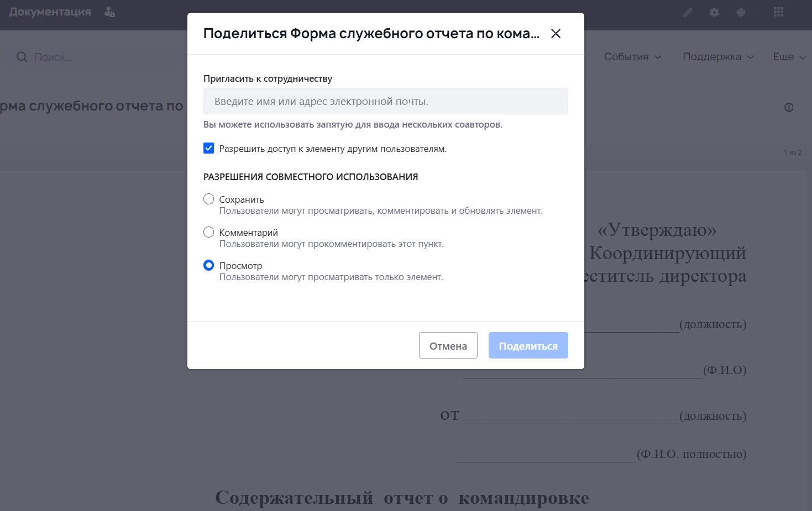The image size is (812, 511).
Task: Open the apps grid icon
Action: tap(778, 12)
